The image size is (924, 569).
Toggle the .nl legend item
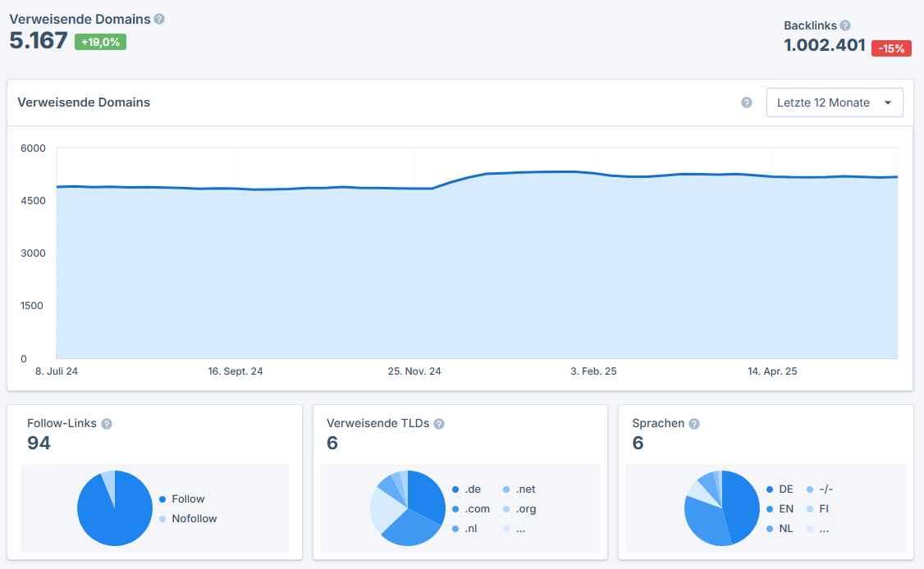click(x=465, y=528)
